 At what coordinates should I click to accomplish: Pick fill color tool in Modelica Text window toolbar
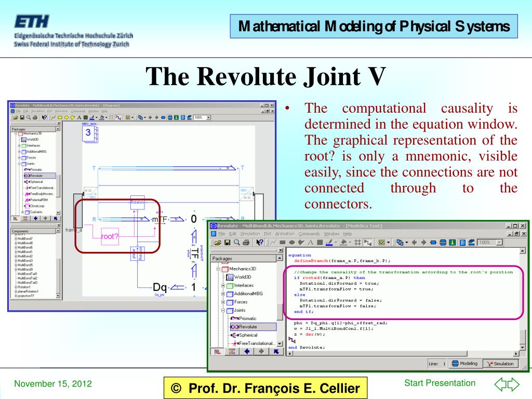pos(344,242)
